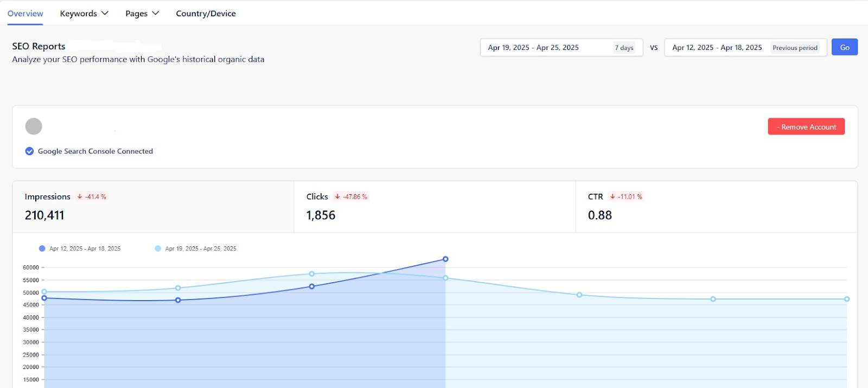Viewport: 868px width, 388px height.
Task: Select the Clicks metric card
Action: tap(435, 207)
